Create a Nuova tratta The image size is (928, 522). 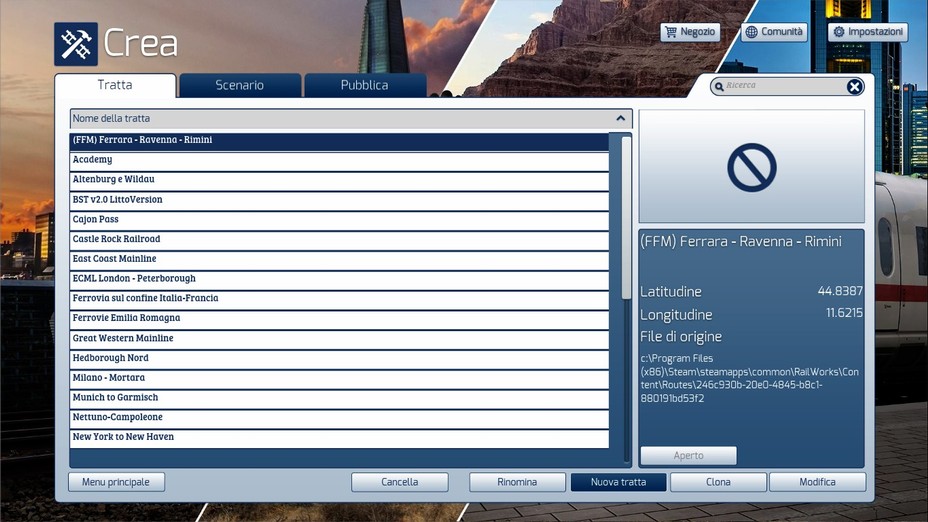click(x=618, y=482)
